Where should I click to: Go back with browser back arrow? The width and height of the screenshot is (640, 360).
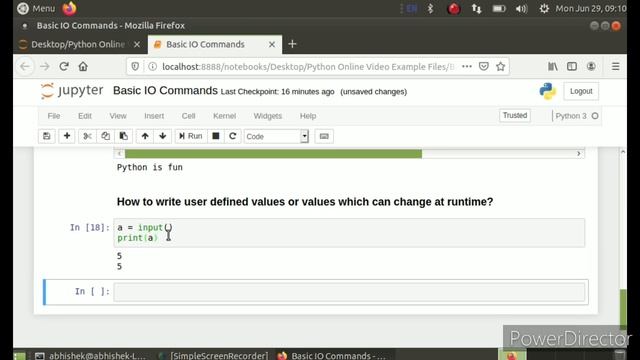25,67
